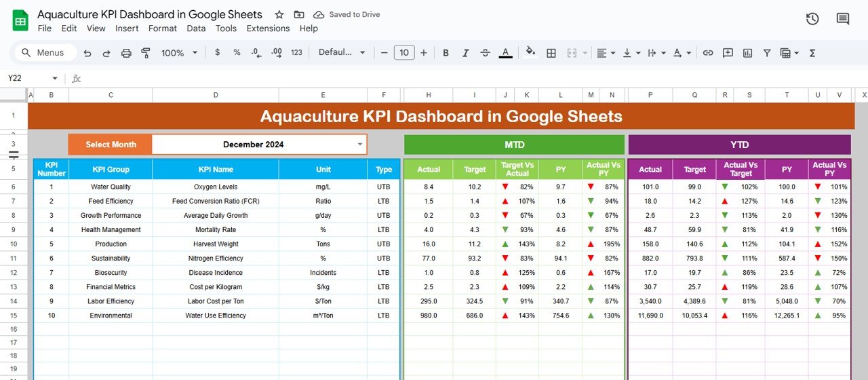The image size is (868, 380).
Task: Open the Extensions menu
Action: 268,28
